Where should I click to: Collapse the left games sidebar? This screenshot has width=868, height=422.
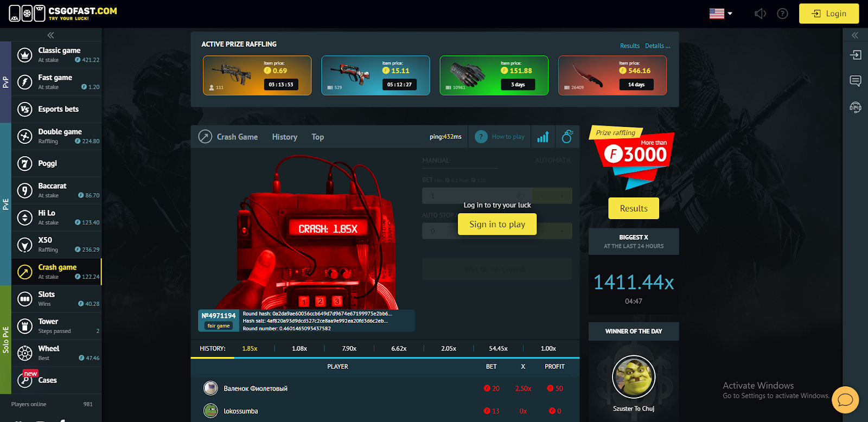[x=50, y=35]
